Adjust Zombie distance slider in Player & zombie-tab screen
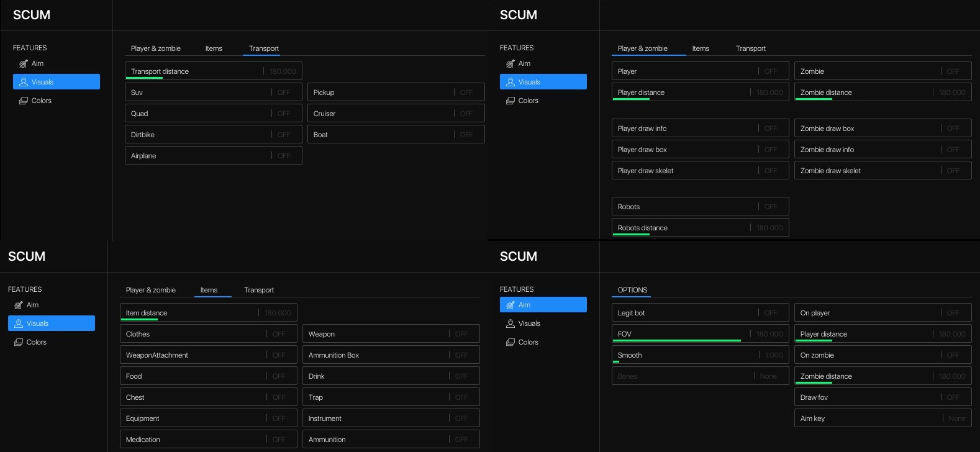Viewport: 980px width, 452px height. (x=883, y=93)
